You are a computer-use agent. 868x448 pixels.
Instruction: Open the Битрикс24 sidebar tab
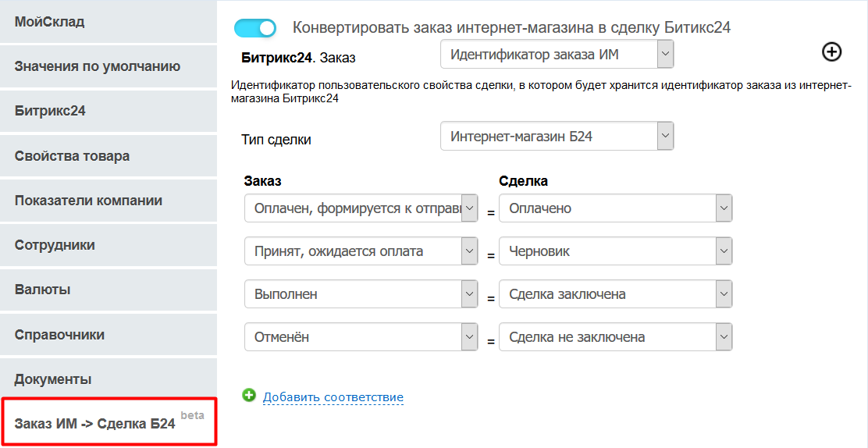pos(108,111)
